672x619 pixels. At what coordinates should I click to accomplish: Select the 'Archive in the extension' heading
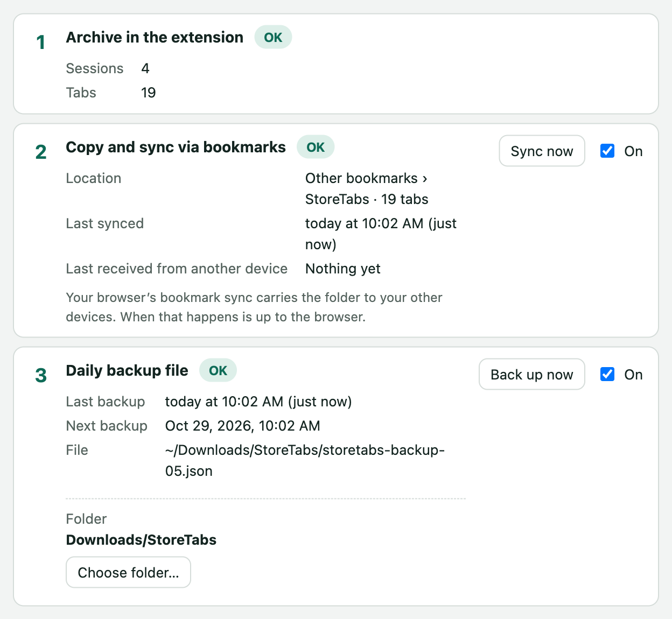click(x=155, y=37)
